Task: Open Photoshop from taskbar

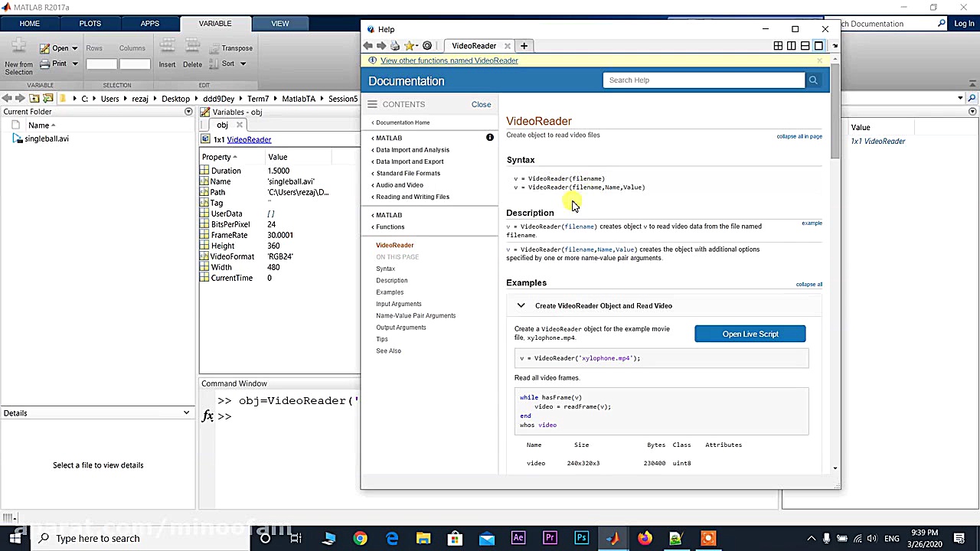Action: click(581, 538)
